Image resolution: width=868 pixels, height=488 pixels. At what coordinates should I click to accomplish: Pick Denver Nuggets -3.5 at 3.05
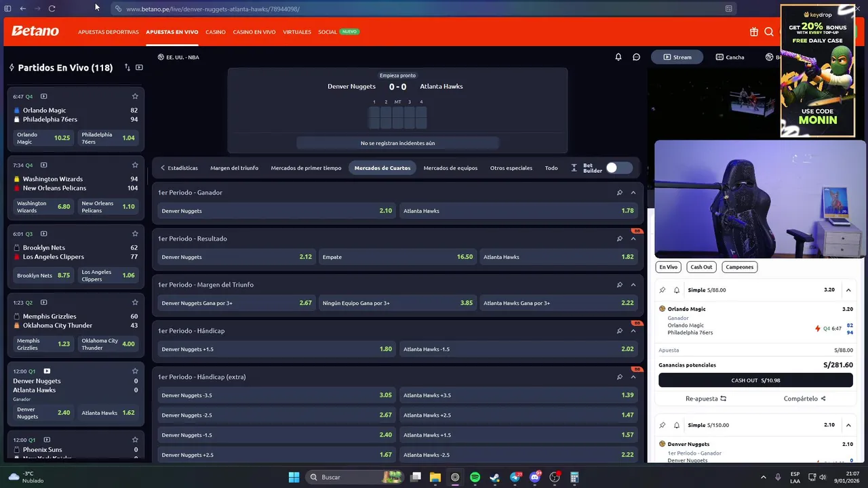coord(277,395)
